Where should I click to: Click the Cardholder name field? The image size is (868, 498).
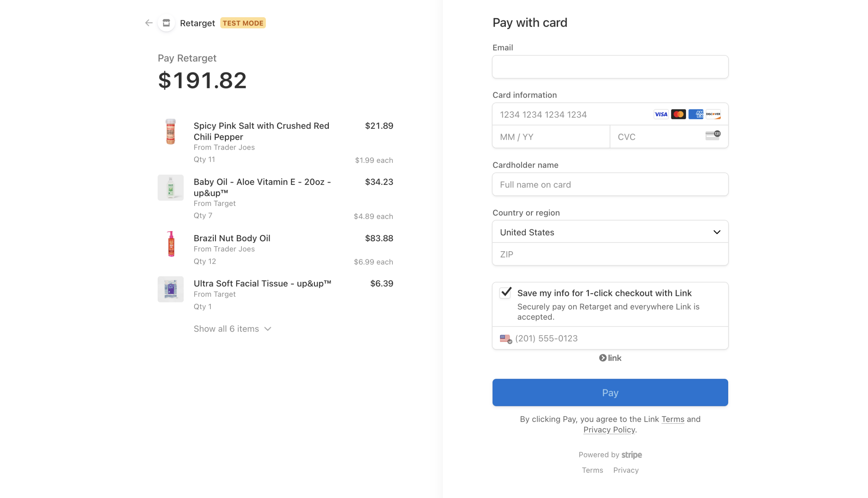click(x=610, y=185)
